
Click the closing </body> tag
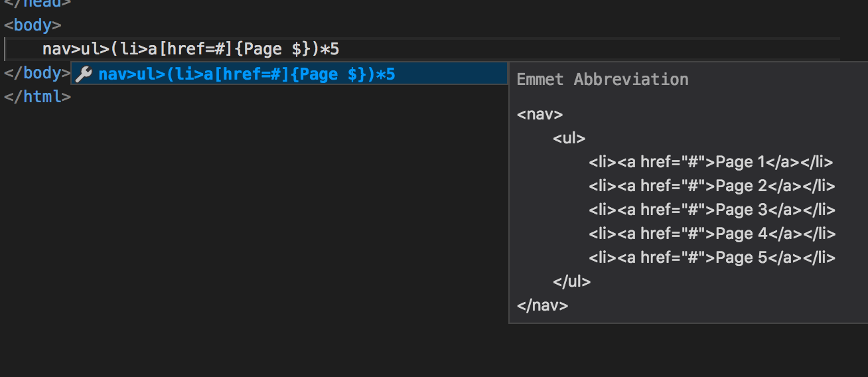[37, 73]
